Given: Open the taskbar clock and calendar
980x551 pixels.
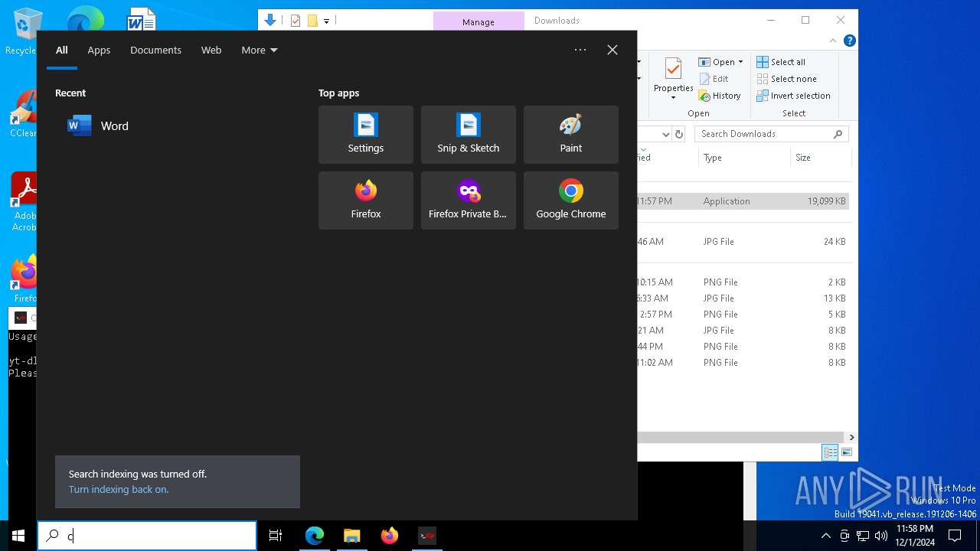Looking at the screenshot, I should (915, 536).
